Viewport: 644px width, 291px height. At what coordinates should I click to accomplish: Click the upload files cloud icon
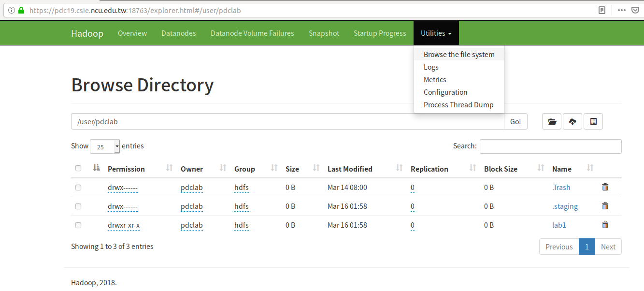click(572, 122)
